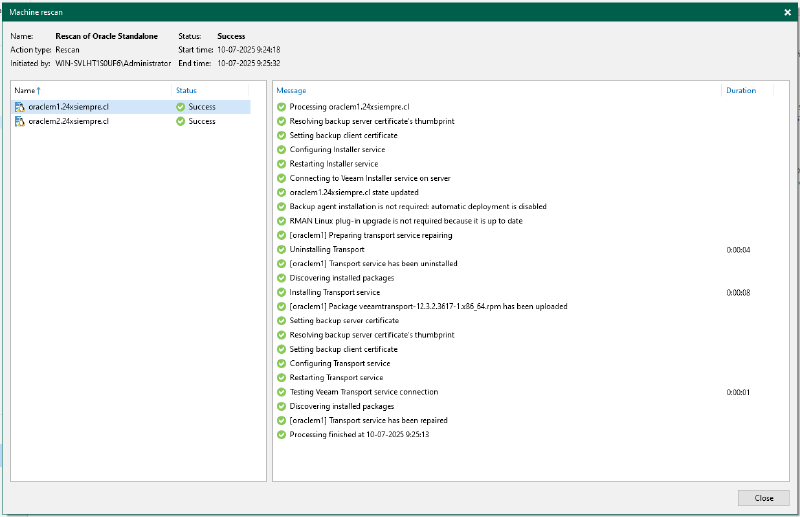
Task: Select the oraclem2.24xsiempre.cl machine row
Action: 131,121
